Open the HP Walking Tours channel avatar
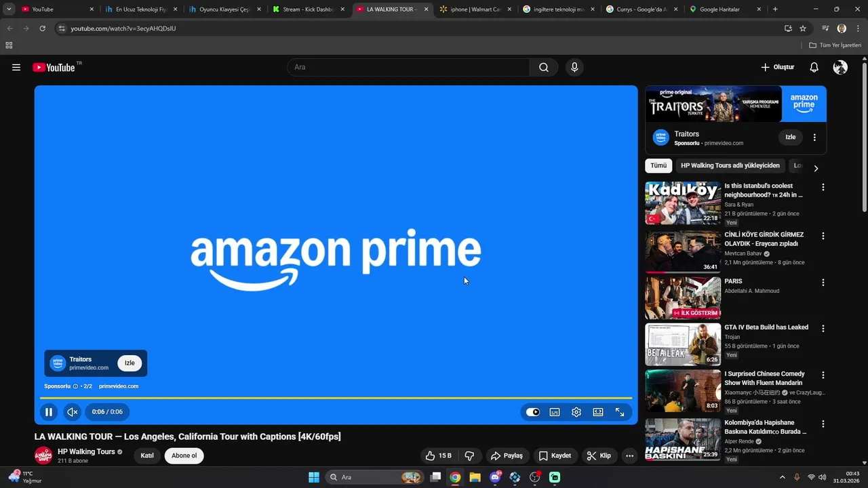868x488 pixels. click(x=43, y=455)
